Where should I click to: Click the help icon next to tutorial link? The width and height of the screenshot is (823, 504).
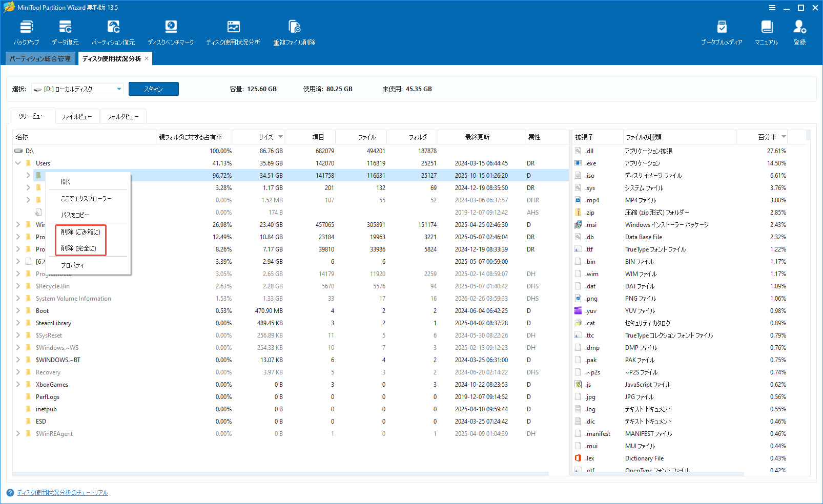point(9,492)
